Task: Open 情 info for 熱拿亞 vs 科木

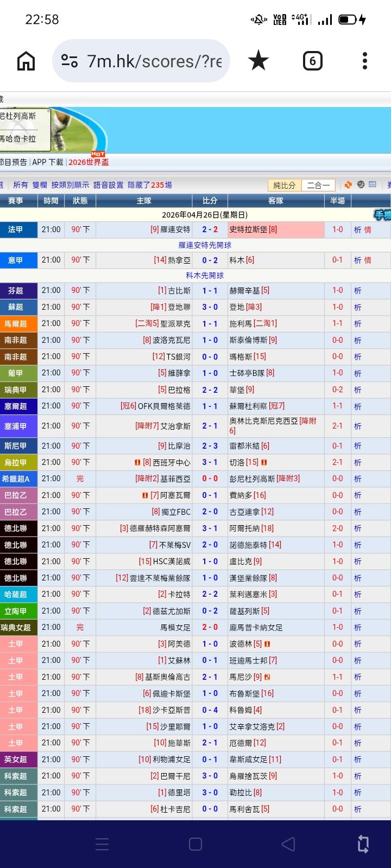Action: [368, 260]
